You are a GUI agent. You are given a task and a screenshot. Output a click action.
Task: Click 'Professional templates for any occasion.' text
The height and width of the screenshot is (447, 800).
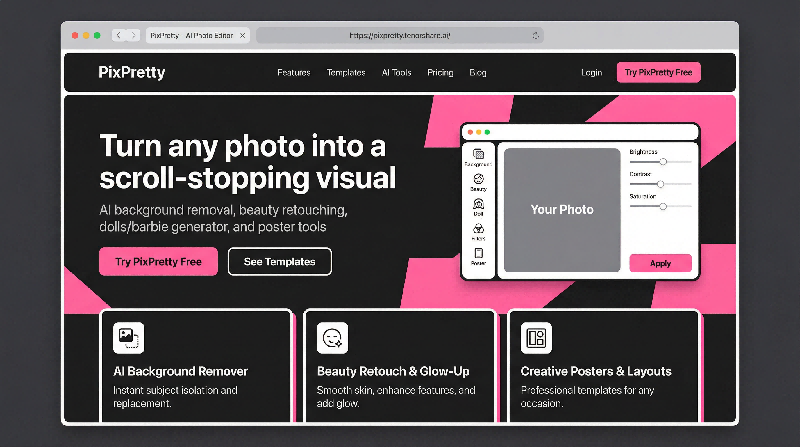click(x=587, y=396)
